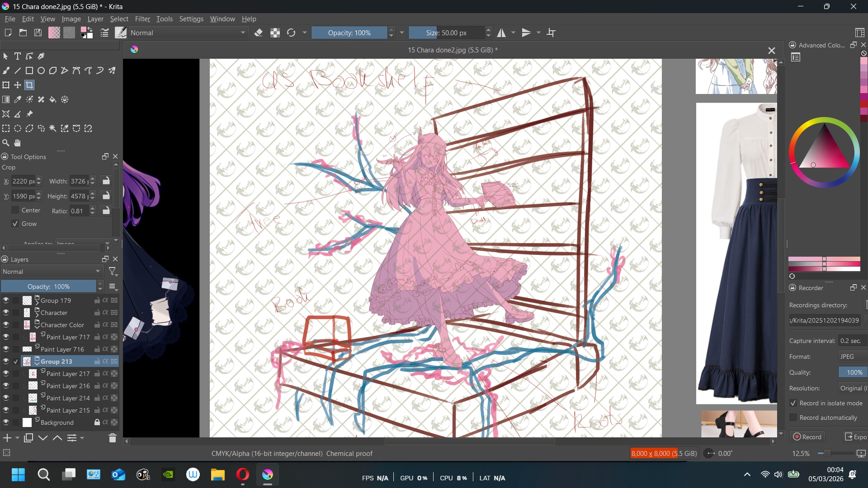Uncheck the Grow checkbox
The width and height of the screenshot is (868, 488).
pyautogui.click(x=15, y=224)
